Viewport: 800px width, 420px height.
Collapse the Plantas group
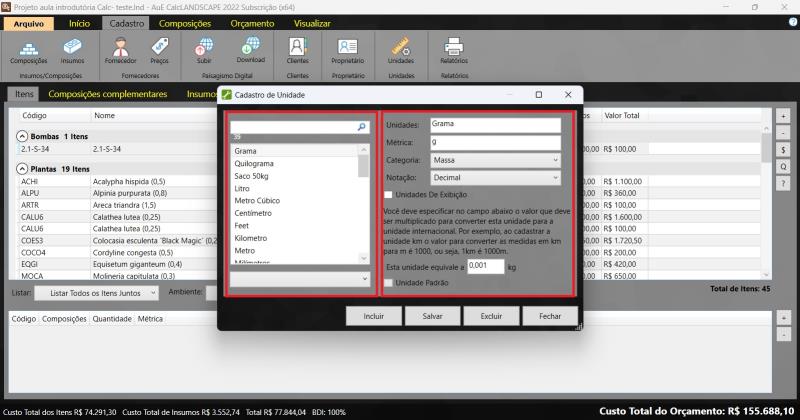22,168
